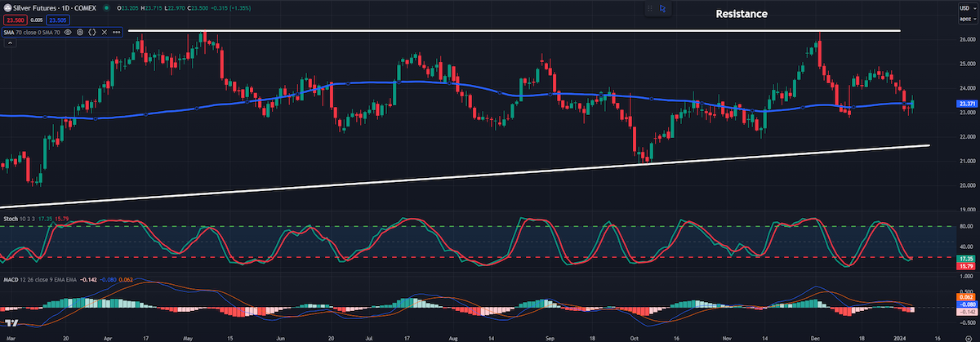Click the SMA 70 close legend label
This screenshot has height=342, width=980.
pyautogui.click(x=32, y=33)
